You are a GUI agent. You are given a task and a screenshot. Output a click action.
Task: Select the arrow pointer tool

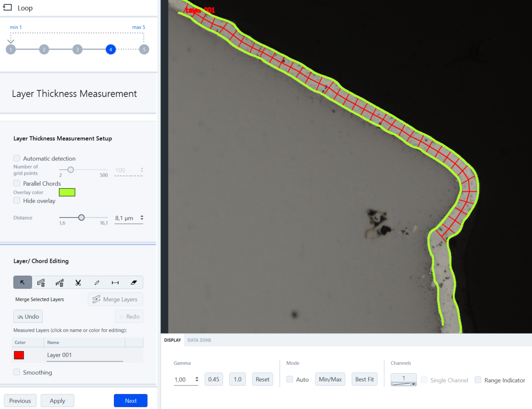pos(22,283)
